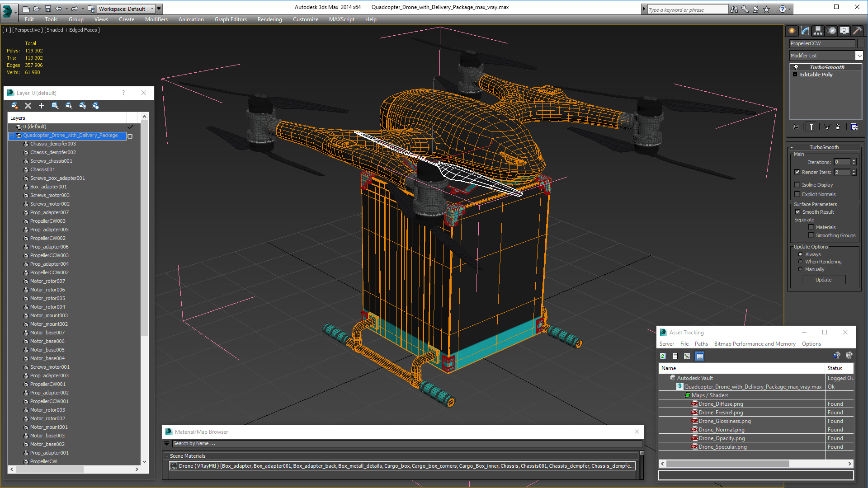Click the Pin Stack icon below modifier stack

coord(796,127)
